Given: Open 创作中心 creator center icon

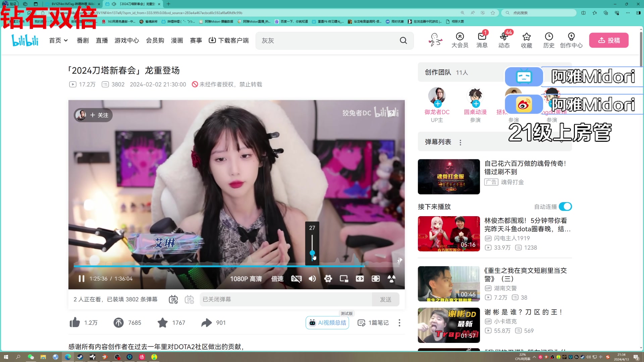Looking at the screenshot, I should point(571,40).
